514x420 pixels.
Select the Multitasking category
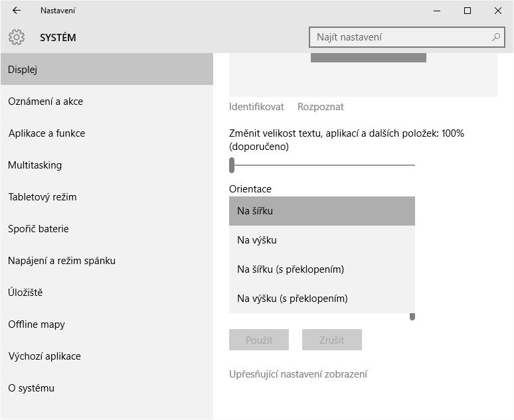(x=35, y=165)
